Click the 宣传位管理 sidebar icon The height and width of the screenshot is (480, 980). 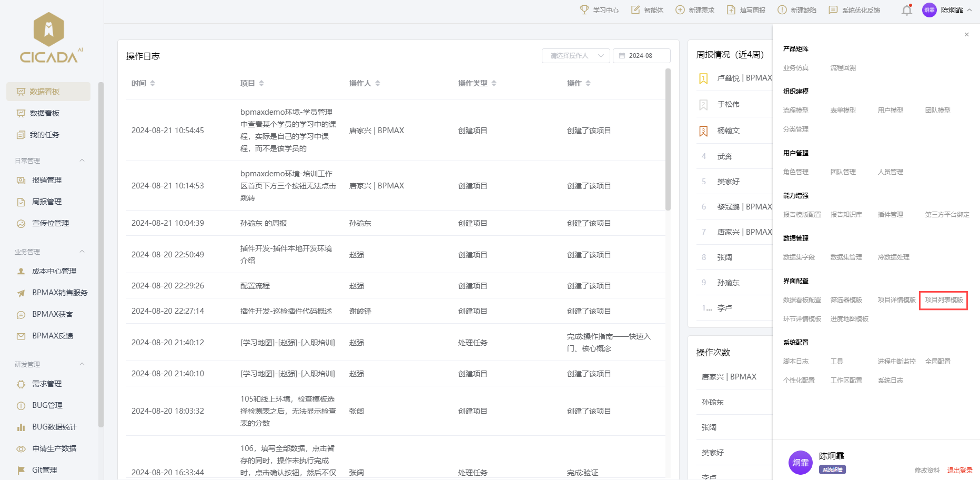point(21,223)
